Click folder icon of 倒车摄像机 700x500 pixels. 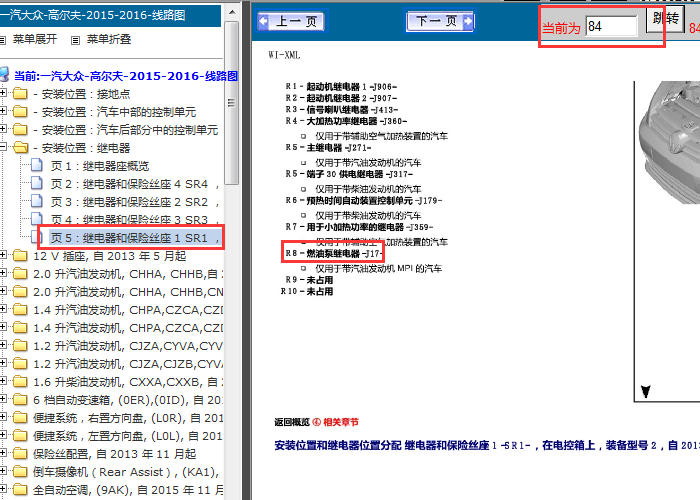tap(20, 471)
